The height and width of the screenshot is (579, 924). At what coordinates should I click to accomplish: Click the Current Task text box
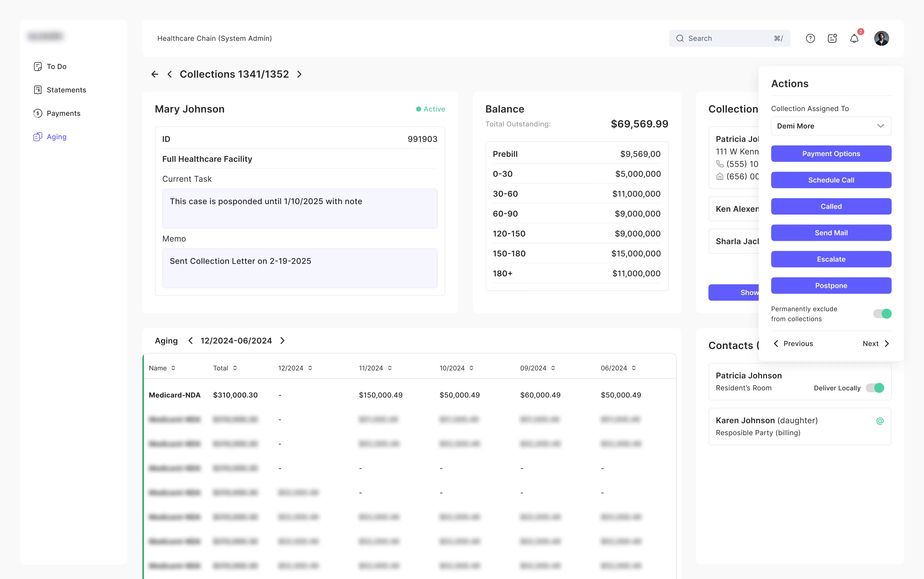coord(300,208)
